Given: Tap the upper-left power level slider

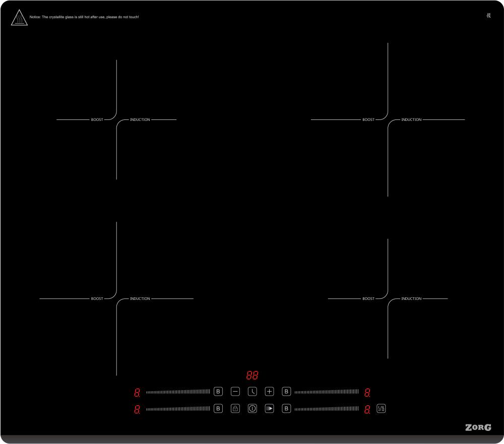Looking at the screenshot, I should point(178,392).
